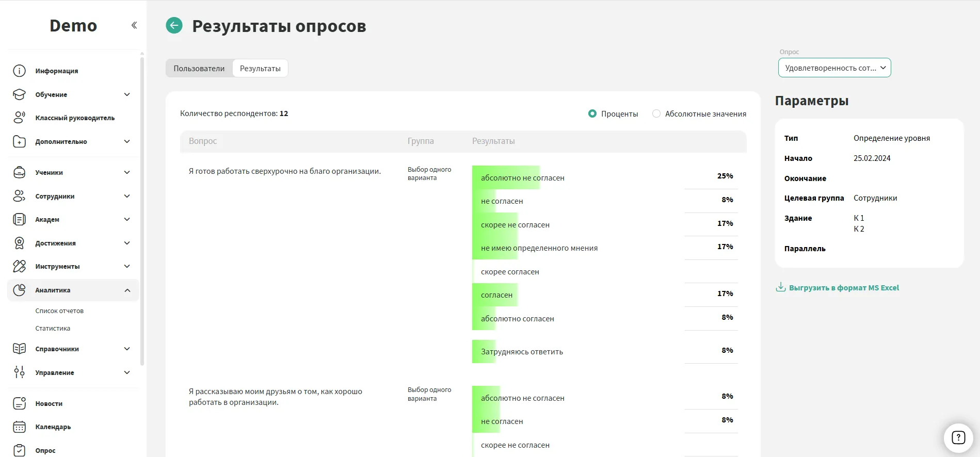
Task: Expand the Обучение menu section
Action: 127,94
